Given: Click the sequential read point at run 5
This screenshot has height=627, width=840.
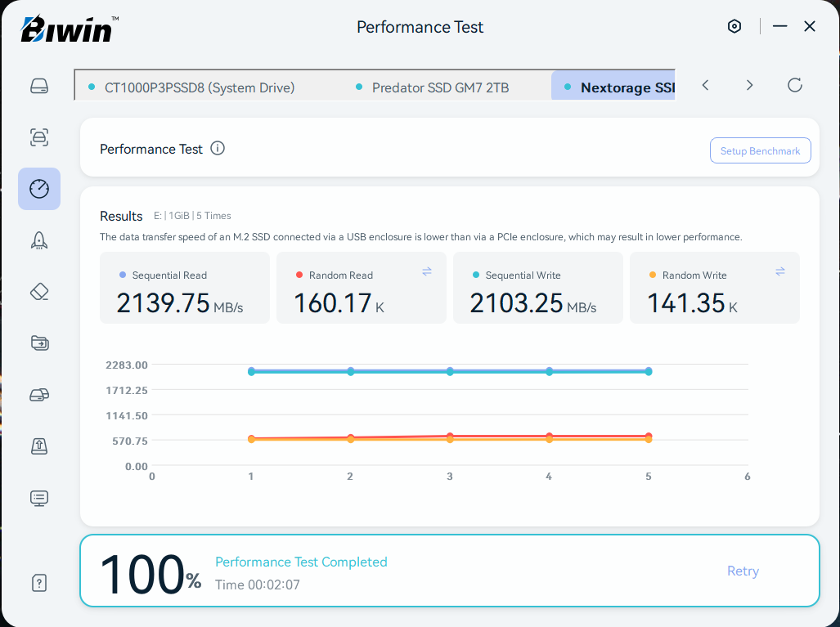Looking at the screenshot, I should (649, 370).
